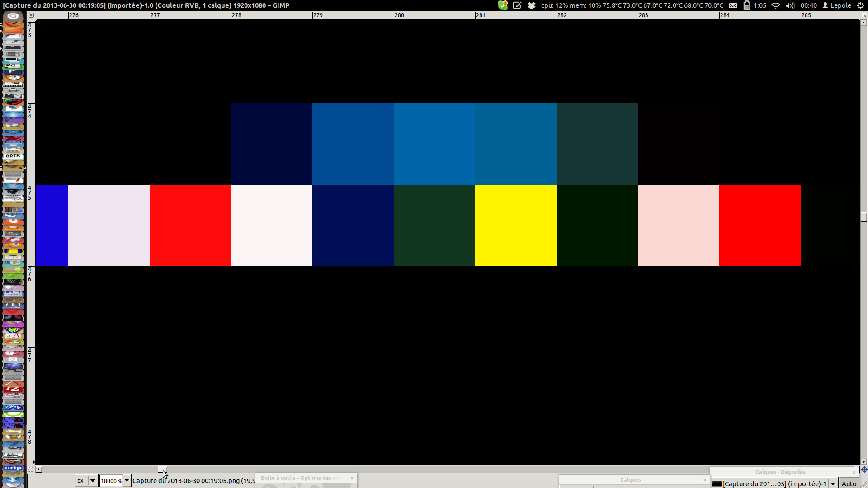This screenshot has width=868, height=488.
Task: Click the note editor tray icon
Action: (x=517, y=5)
